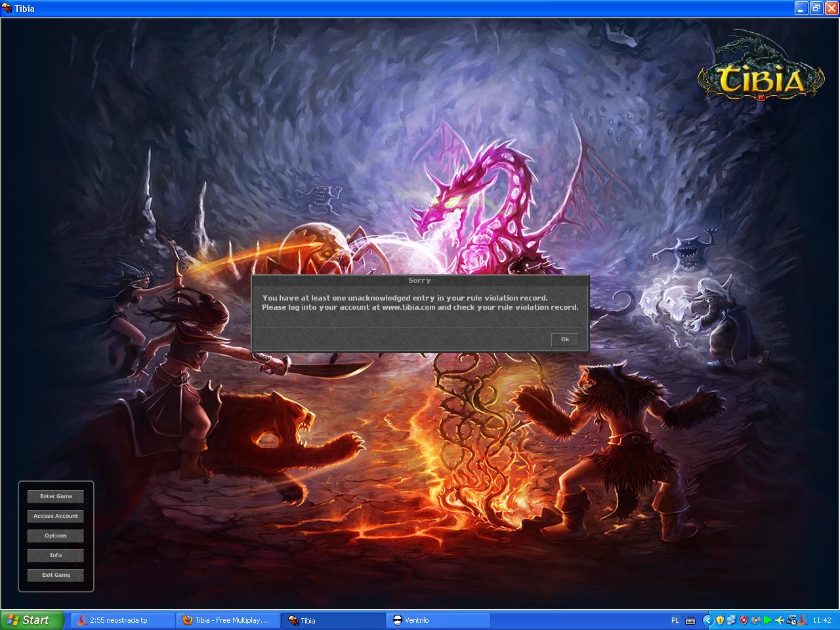Click the Info button
This screenshot has width=840, height=630.
tap(56, 555)
